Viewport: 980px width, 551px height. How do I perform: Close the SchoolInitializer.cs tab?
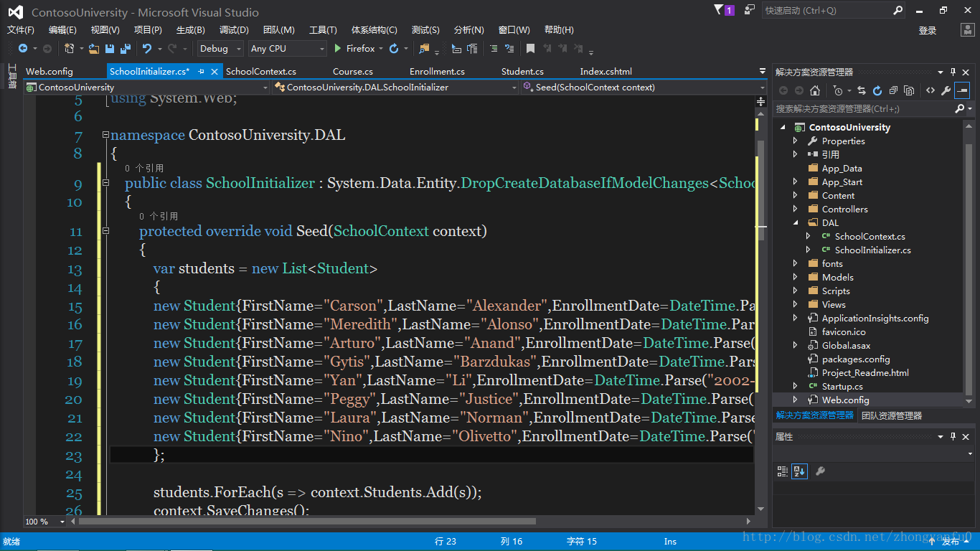pyautogui.click(x=215, y=71)
